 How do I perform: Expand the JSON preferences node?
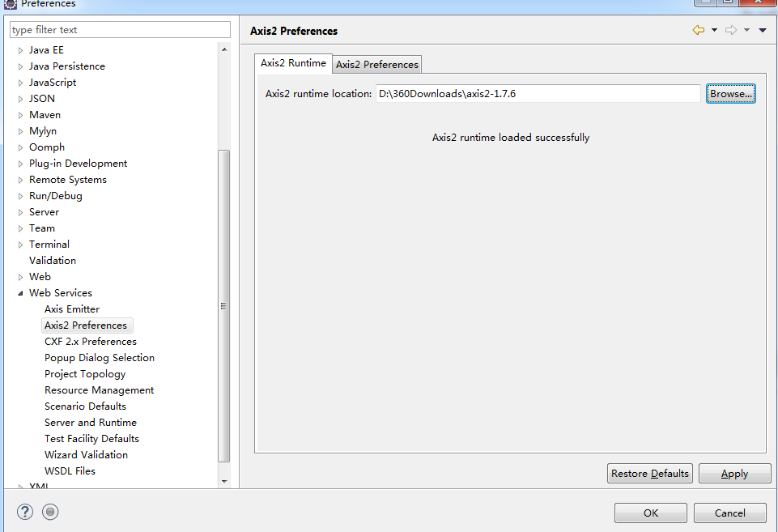(x=20, y=100)
